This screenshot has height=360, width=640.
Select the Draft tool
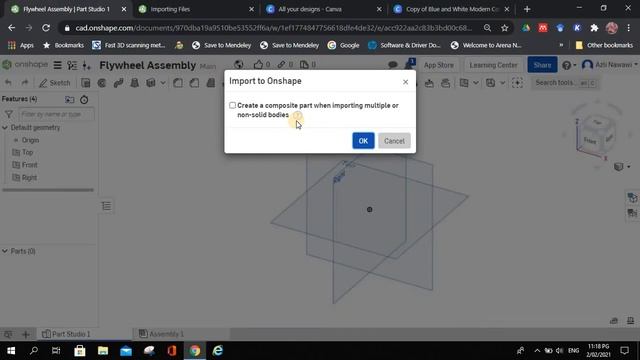(211, 83)
